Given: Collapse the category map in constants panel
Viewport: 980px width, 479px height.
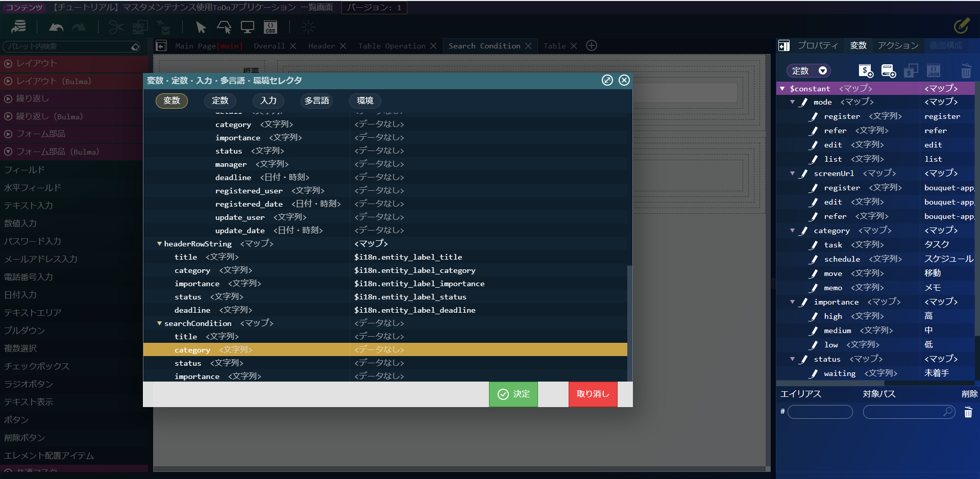Looking at the screenshot, I should [x=792, y=231].
